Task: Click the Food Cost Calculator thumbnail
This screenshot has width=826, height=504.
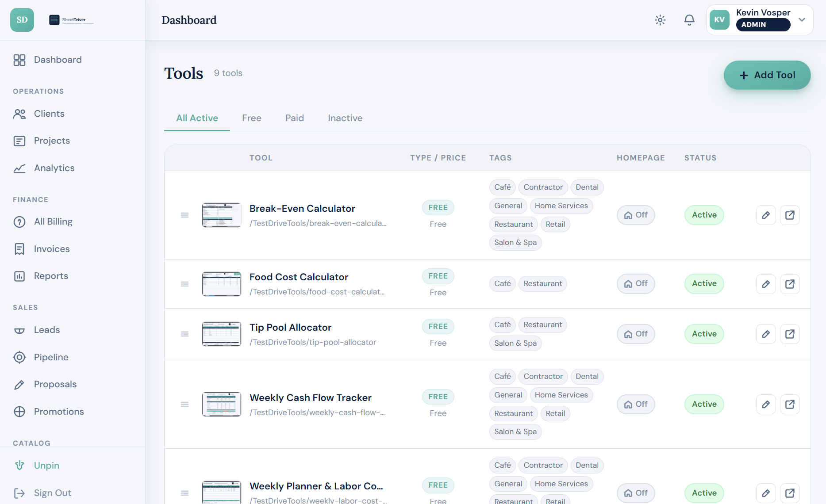Action: pyautogui.click(x=222, y=284)
